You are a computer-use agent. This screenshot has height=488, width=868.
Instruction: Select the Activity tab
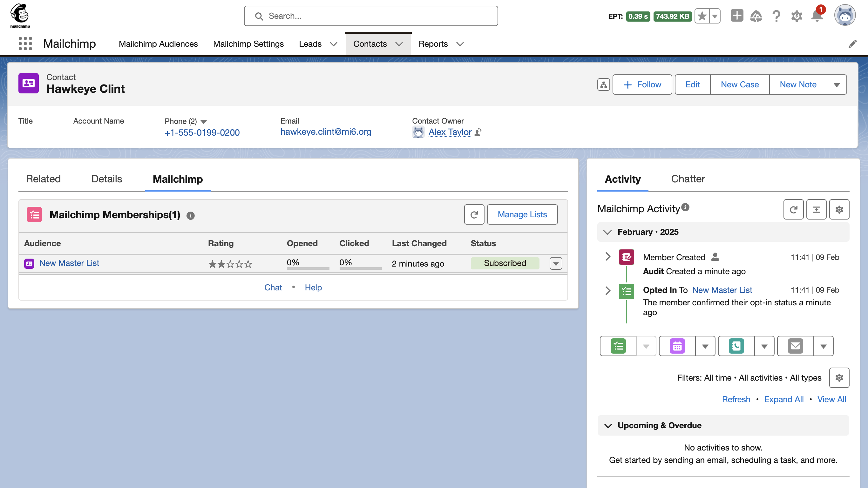click(x=622, y=179)
